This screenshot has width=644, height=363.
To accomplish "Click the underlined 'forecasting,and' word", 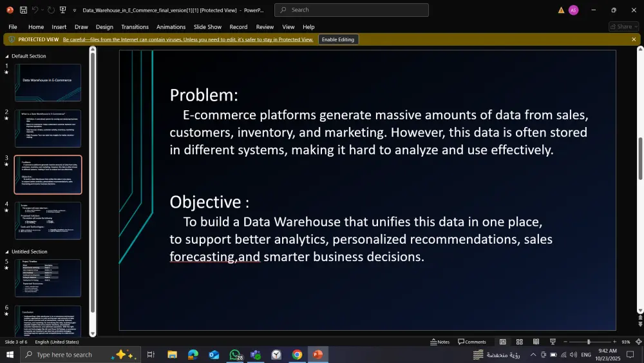I will point(215,257).
